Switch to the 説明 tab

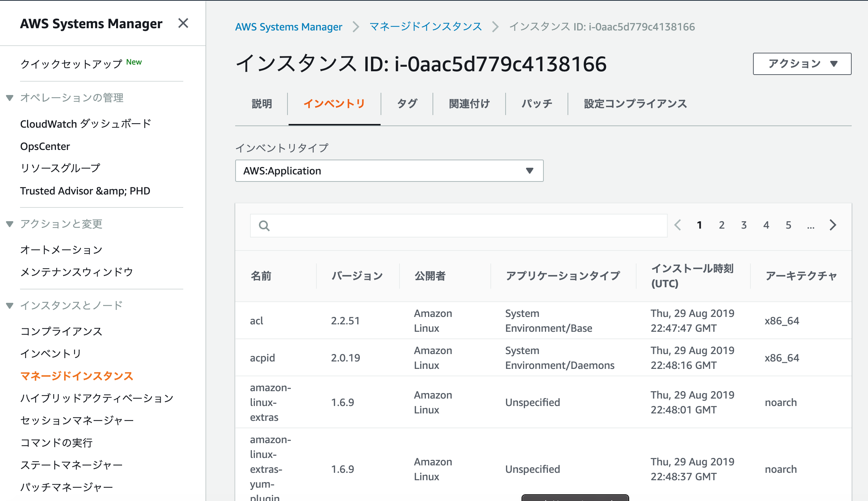[x=262, y=104]
